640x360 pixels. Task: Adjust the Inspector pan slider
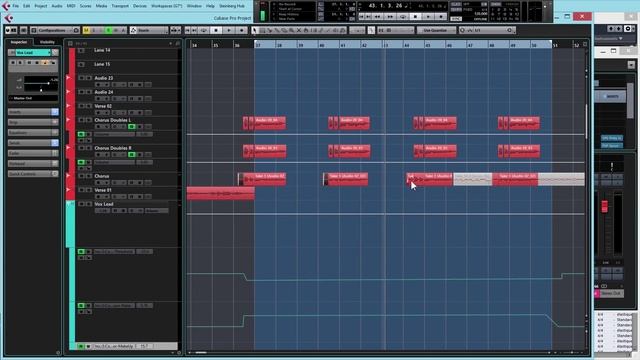point(41,89)
